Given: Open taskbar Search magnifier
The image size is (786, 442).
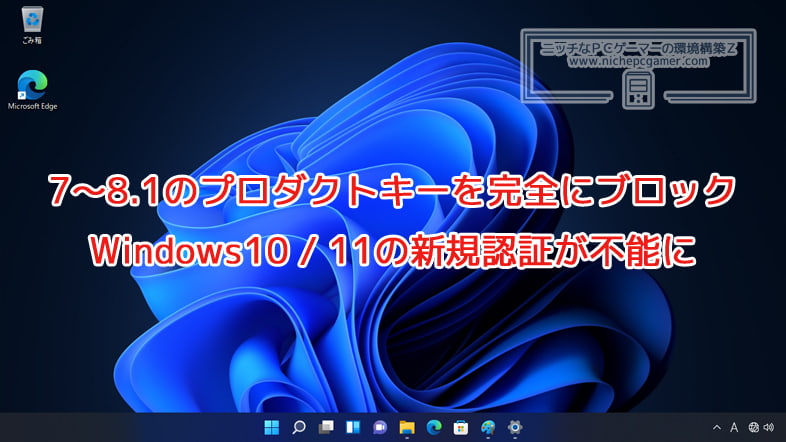Looking at the screenshot, I should [299, 427].
